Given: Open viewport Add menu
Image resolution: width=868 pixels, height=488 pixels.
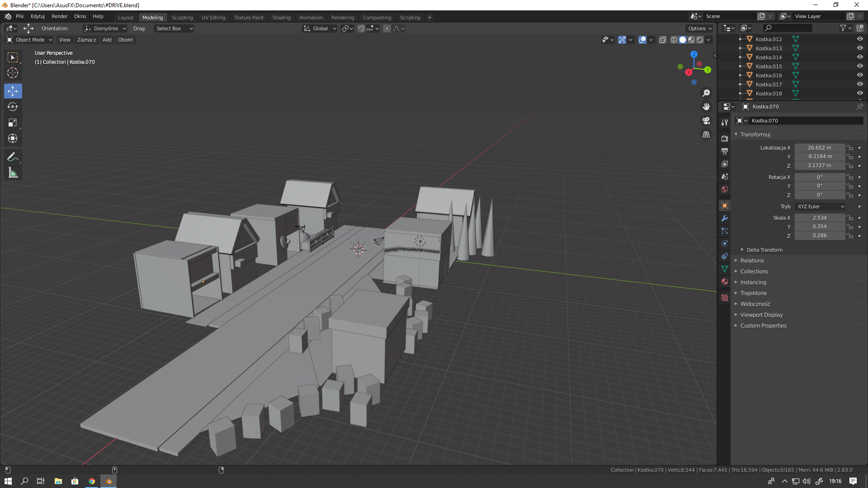Looking at the screenshot, I should (x=107, y=40).
